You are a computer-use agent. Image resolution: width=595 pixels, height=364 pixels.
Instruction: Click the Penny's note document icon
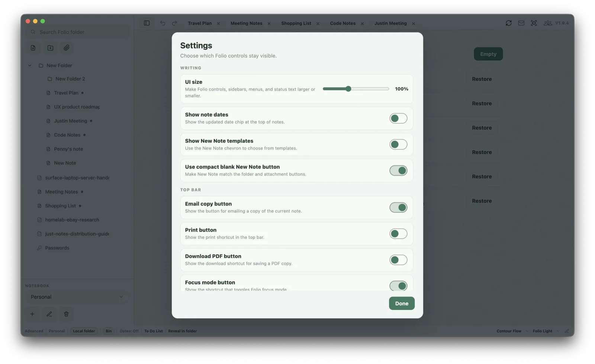[x=48, y=149]
